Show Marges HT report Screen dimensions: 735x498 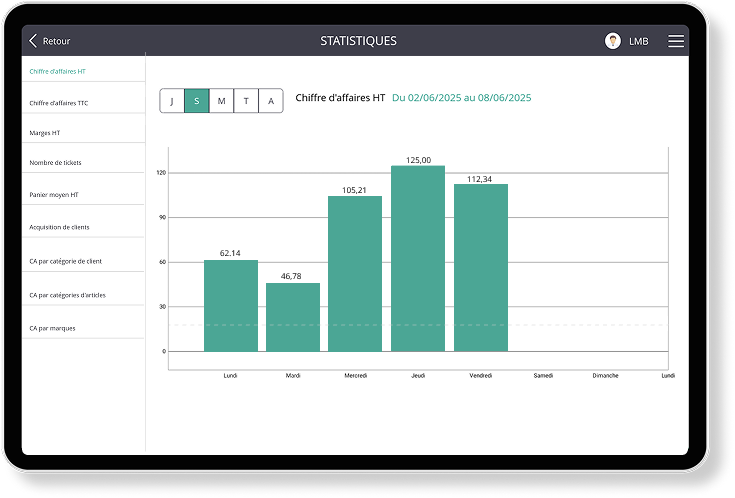pos(45,133)
